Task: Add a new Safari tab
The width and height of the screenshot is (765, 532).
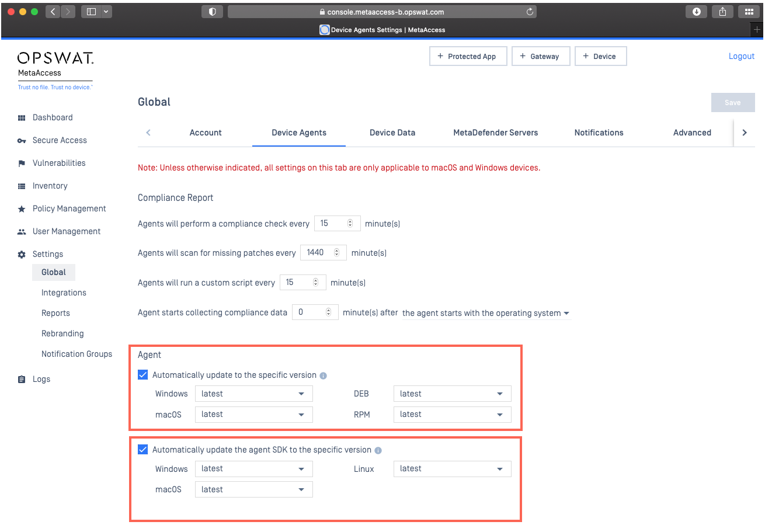Action: [x=757, y=30]
